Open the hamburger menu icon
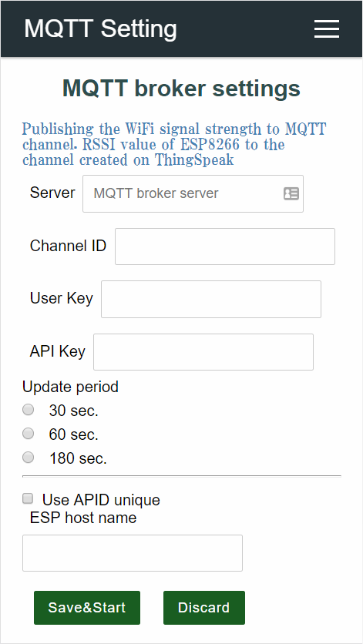 coord(327,29)
